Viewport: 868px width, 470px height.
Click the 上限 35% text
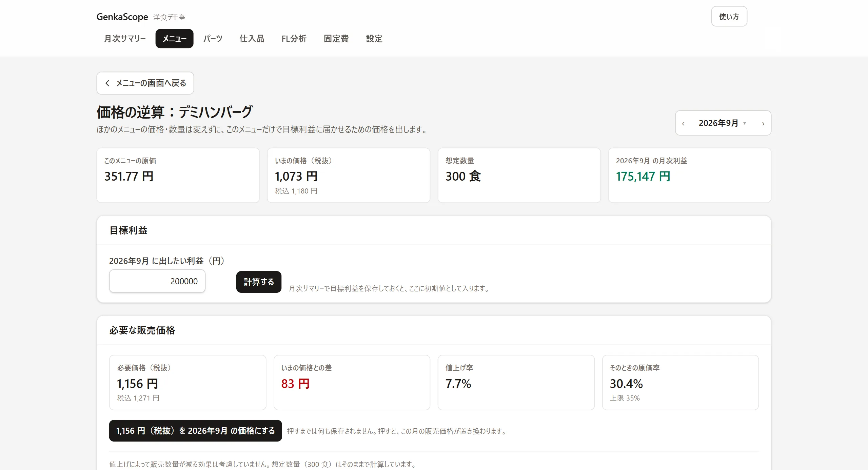point(625,398)
